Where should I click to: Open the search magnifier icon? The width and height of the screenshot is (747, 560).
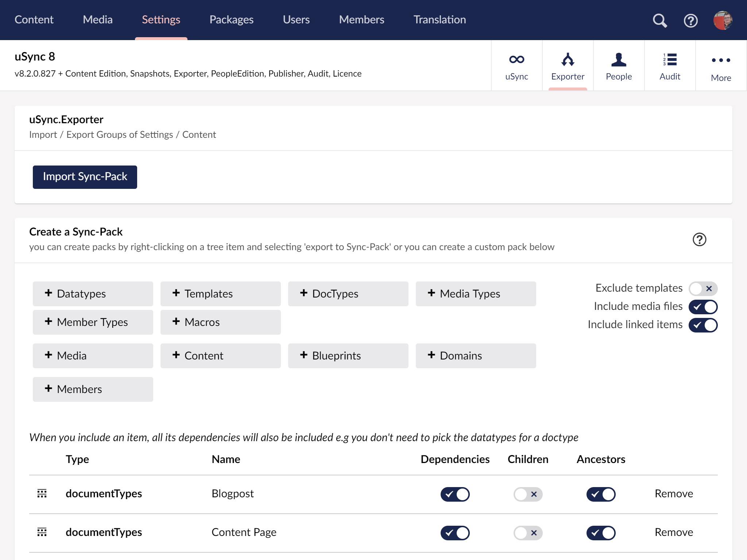[x=659, y=20]
